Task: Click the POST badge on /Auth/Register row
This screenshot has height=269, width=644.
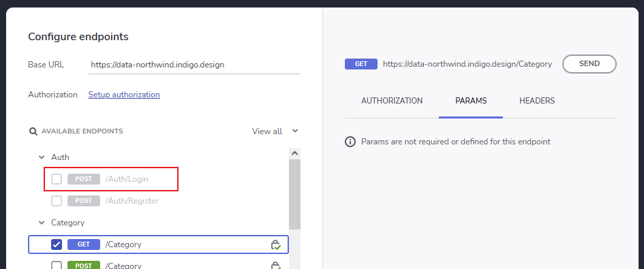Action: coord(84,201)
